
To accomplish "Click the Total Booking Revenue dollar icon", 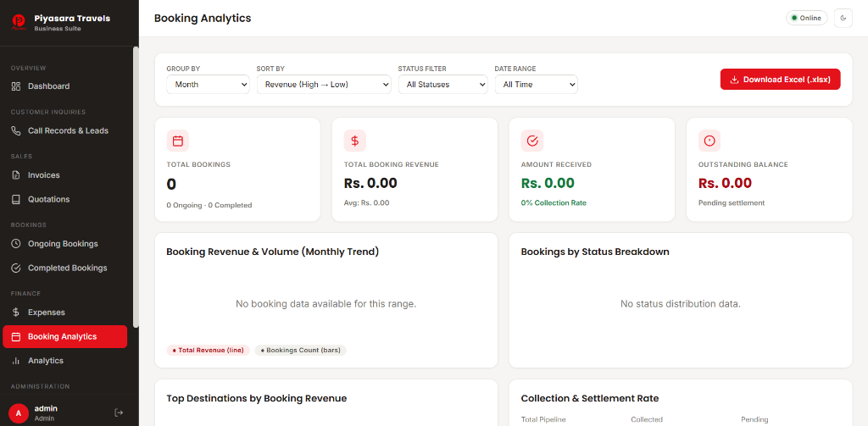I will [355, 141].
